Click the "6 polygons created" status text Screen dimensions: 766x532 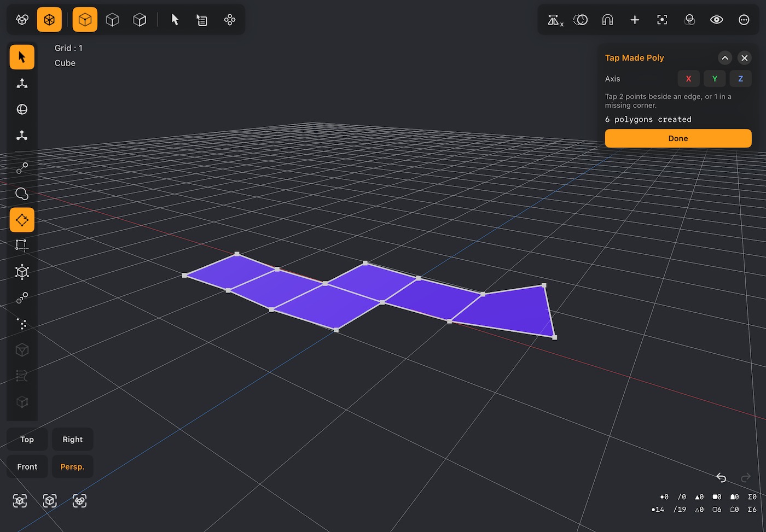pyautogui.click(x=648, y=119)
